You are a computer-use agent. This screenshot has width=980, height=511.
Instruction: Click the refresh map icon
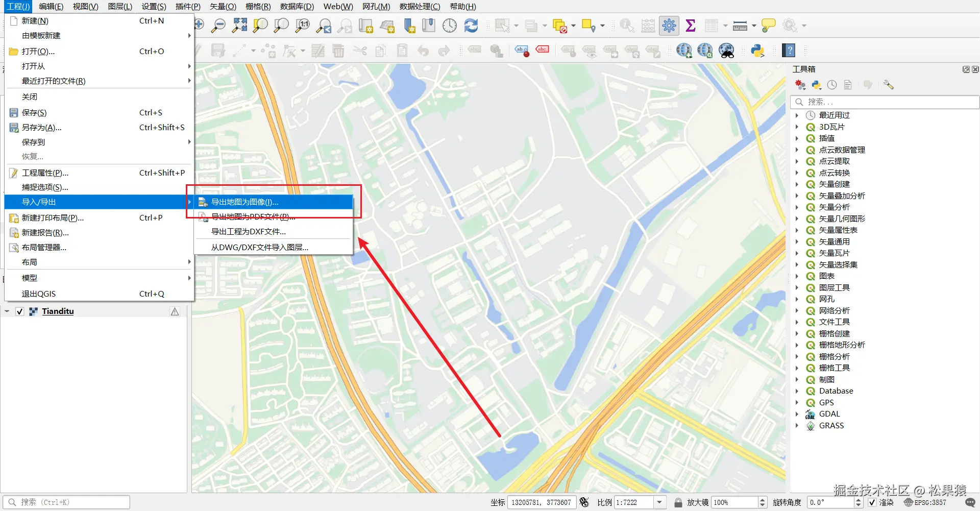point(471,26)
